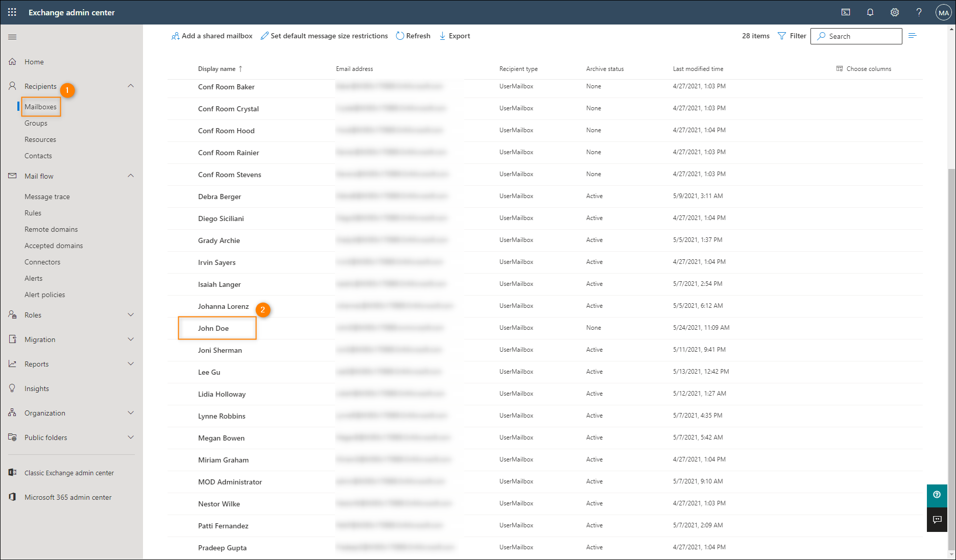The image size is (956, 560).
Task: Sort by Recipient type column header
Action: point(518,68)
